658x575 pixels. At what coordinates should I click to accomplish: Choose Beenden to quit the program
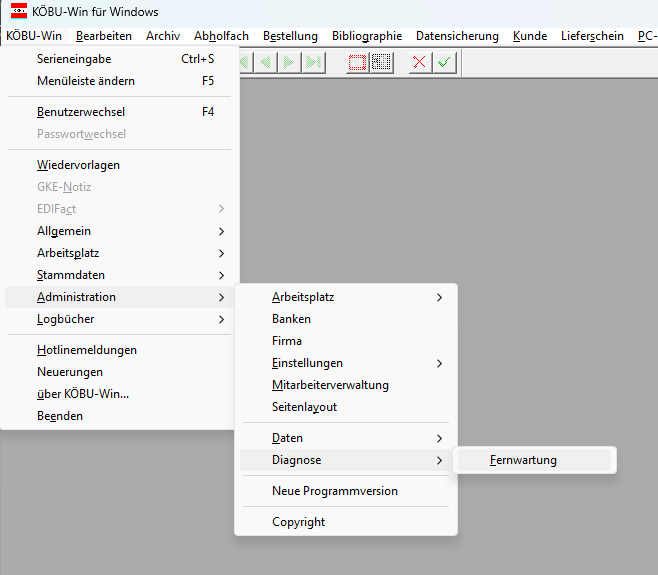click(120, 416)
